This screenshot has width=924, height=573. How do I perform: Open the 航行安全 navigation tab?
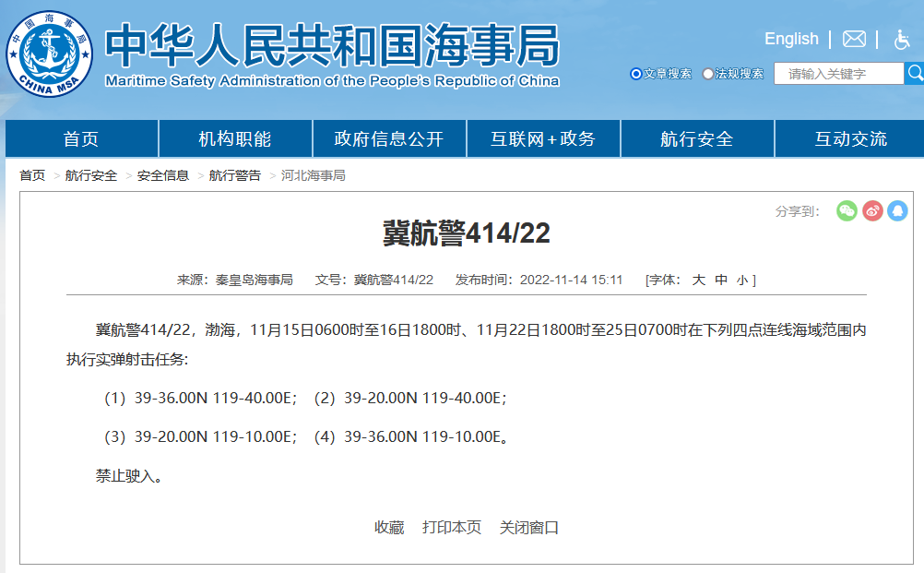click(697, 138)
